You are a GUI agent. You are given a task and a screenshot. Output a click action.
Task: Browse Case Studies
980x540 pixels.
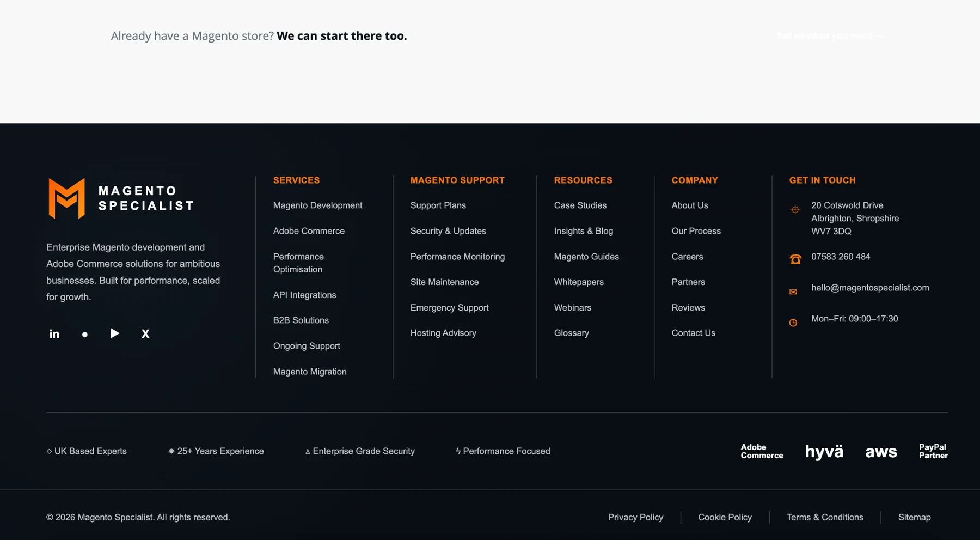pos(580,205)
